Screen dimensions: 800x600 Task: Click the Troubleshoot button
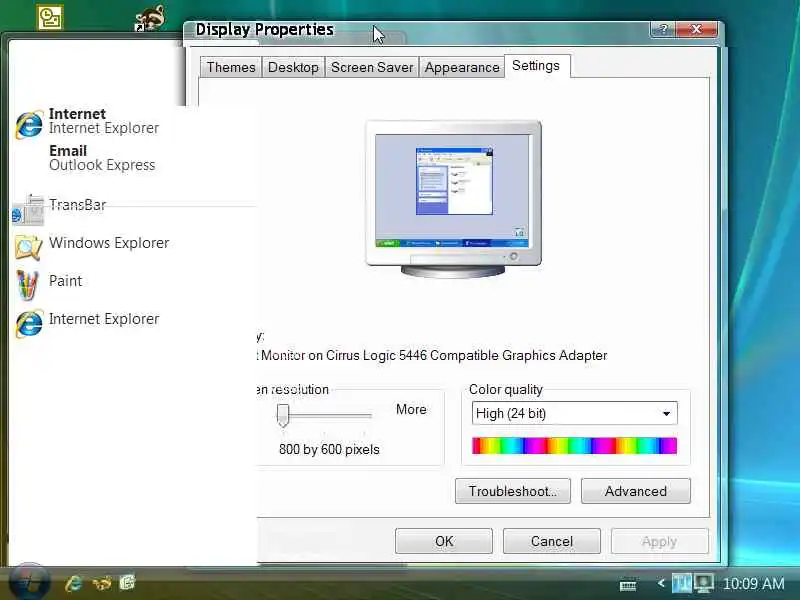point(513,491)
